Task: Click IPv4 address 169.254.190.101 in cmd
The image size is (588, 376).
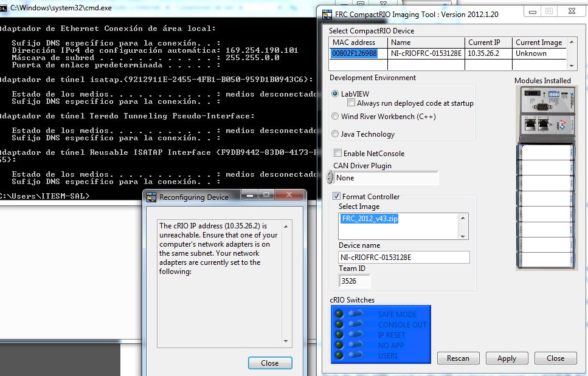Action: pyautogui.click(x=261, y=50)
